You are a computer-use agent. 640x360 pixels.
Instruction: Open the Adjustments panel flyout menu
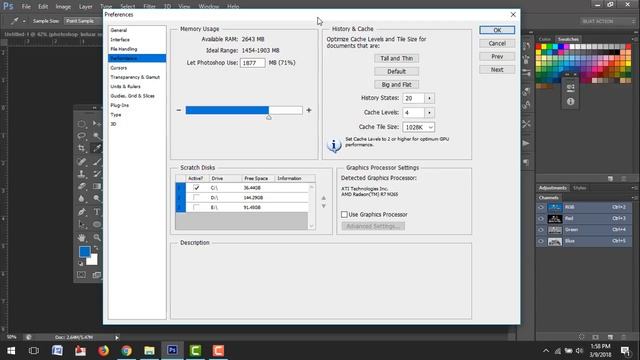click(634, 188)
